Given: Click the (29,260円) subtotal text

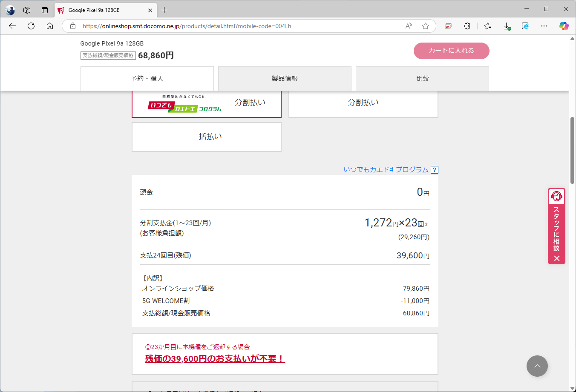Looking at the screenshot, I should [x=414, y=237].
